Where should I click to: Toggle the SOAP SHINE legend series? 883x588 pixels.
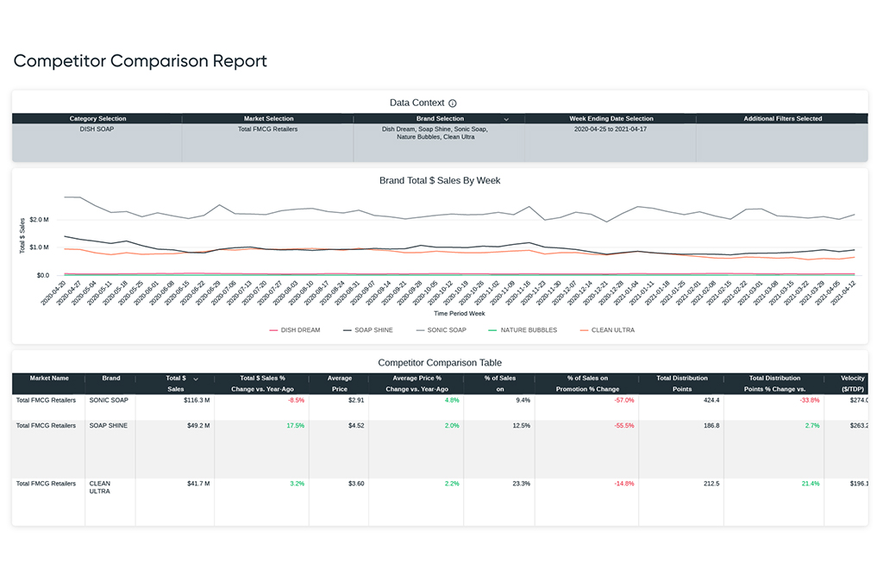pos(367,330)
